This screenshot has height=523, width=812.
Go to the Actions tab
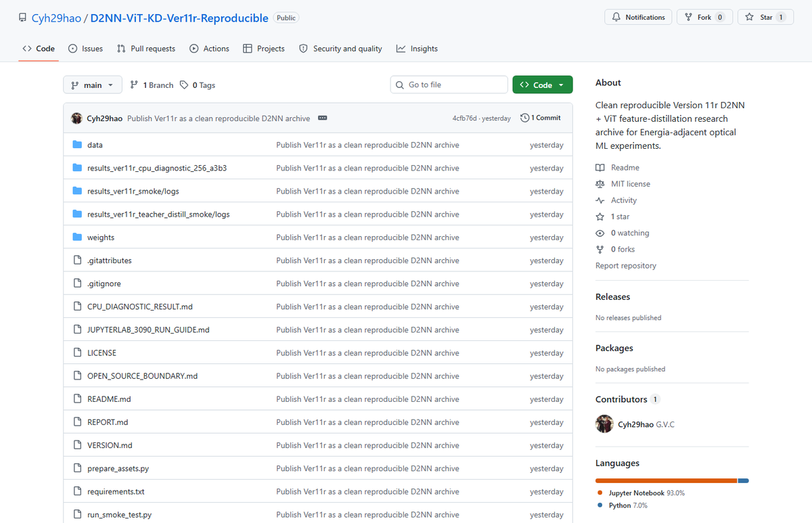point(209,49)
